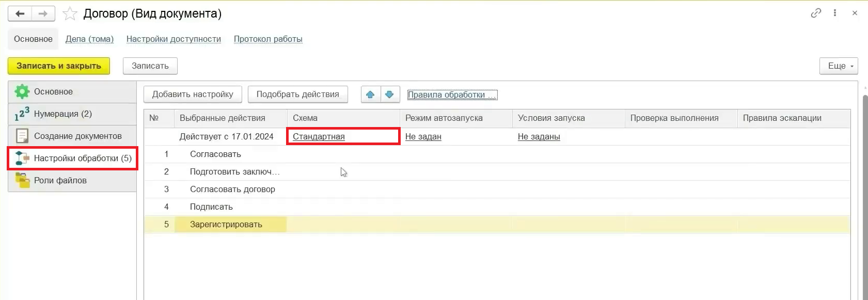The width and height of the screenshot is (868, 300).
Task: Open Роли файлов sidebar section
Action: click(60, 181)
